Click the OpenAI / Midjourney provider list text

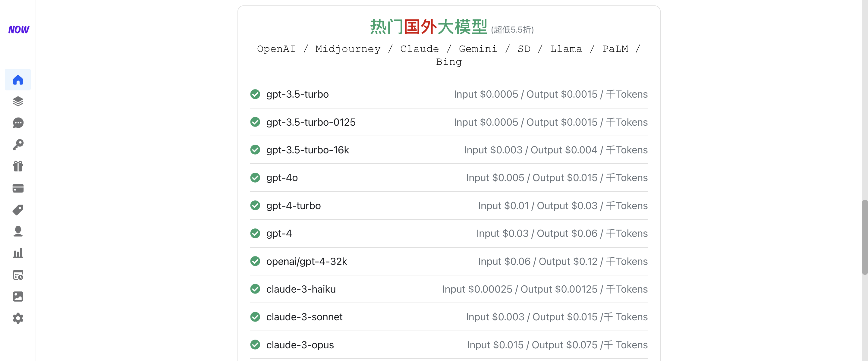pyautogui.click(x=449, y=55)
